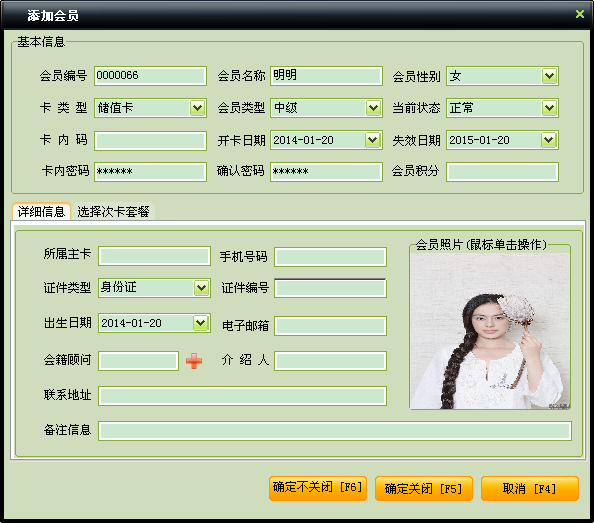Click into the 会员名称 field containing 明明

click(326, 76)
